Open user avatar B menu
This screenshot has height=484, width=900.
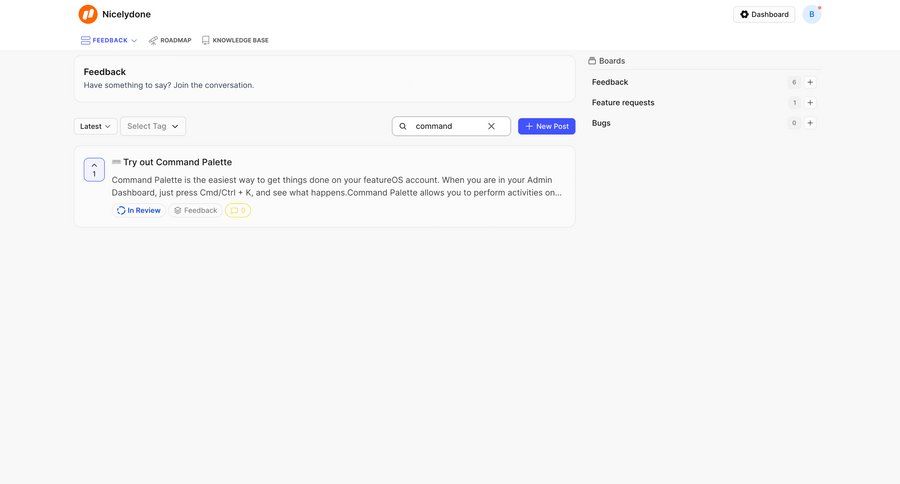click(812, 14)
